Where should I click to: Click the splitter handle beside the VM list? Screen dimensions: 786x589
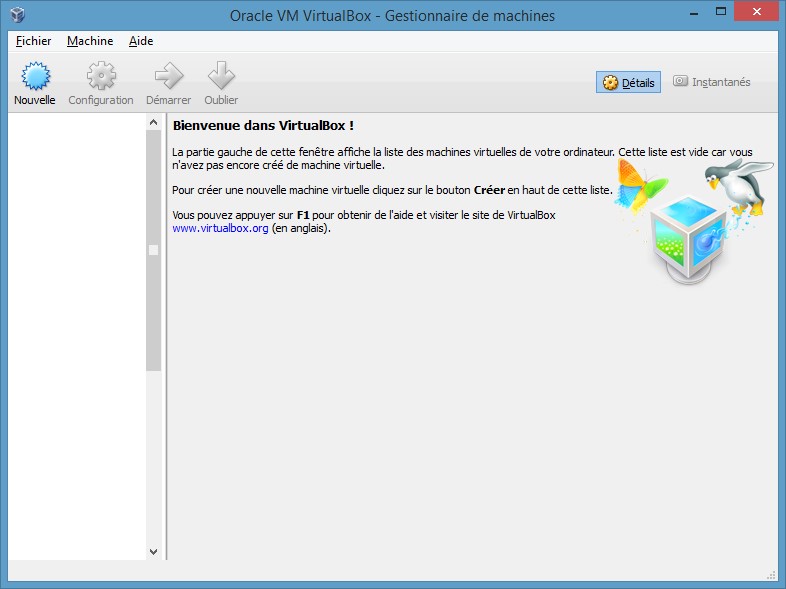click(x=166, y=336)
